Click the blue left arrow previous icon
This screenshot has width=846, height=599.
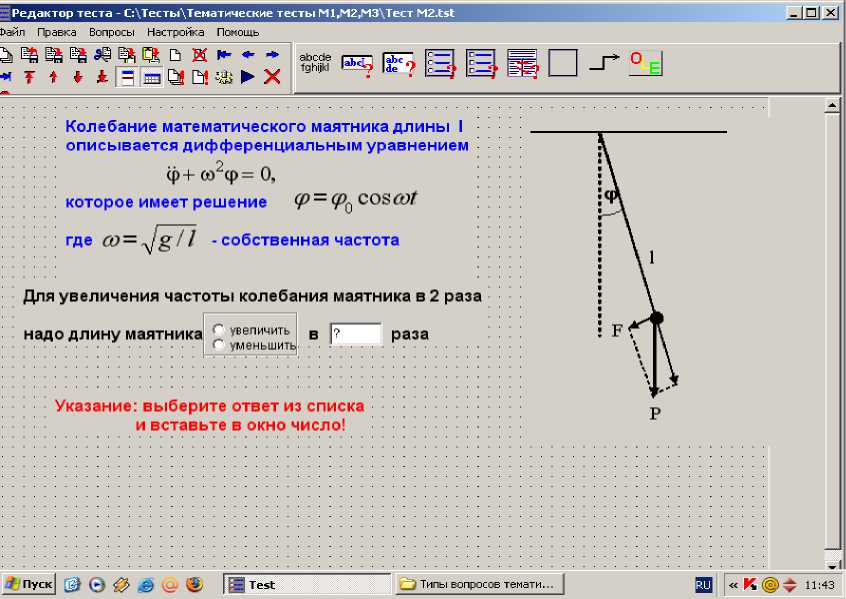coord(248,55)
